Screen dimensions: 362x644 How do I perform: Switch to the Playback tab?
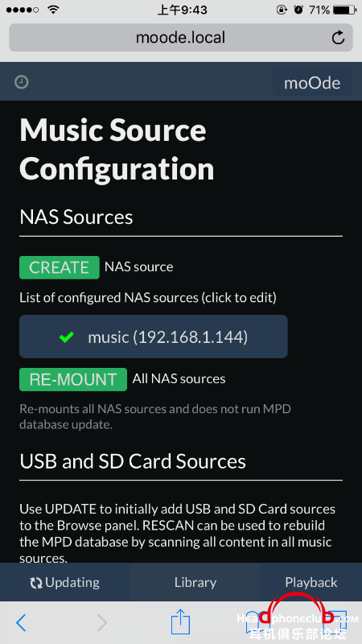pyautogui.click(x=311, y=582)
